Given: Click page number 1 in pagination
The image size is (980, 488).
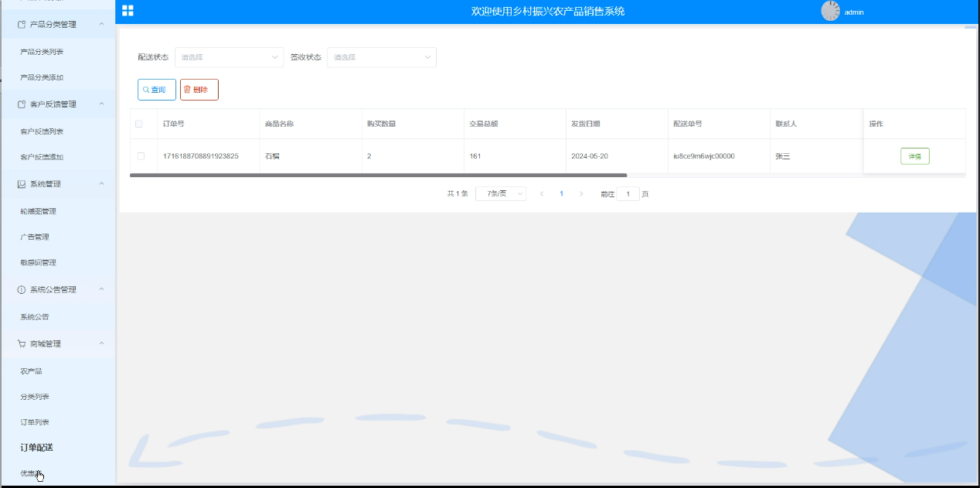Looking at the screenshot, I should pos(562,194).
